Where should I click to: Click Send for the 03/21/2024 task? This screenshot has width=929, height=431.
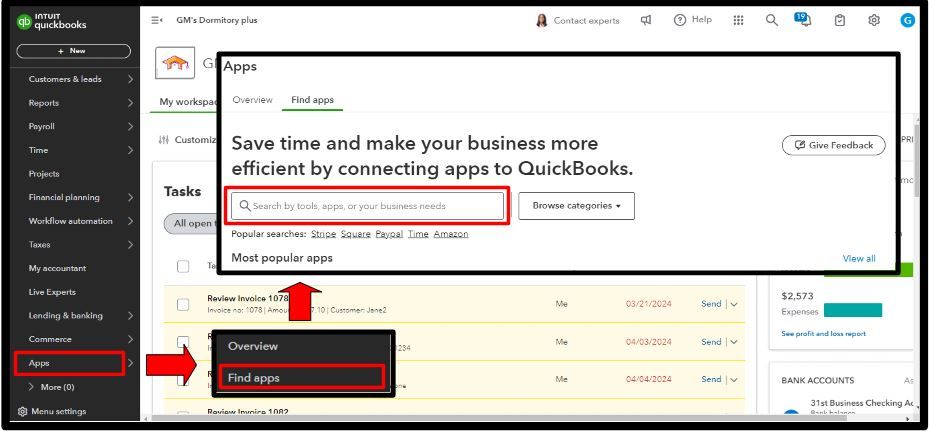[x=711, y=304]
